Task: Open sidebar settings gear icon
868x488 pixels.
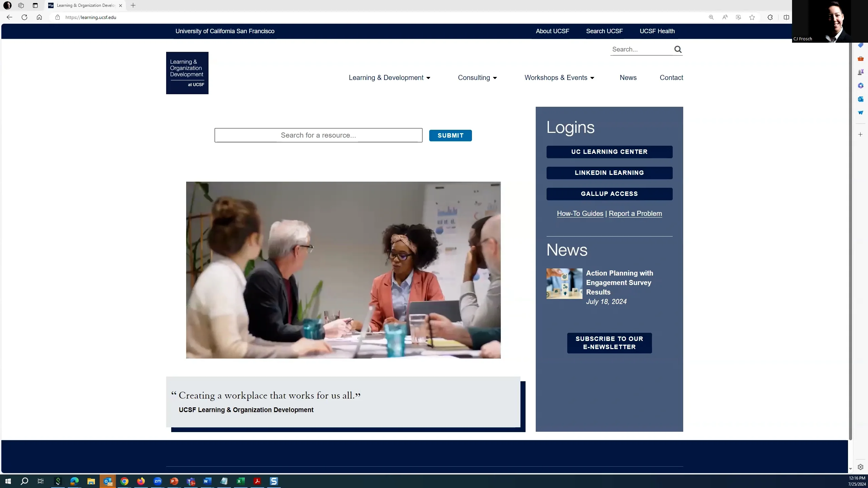Action: [x=860, y=467]
